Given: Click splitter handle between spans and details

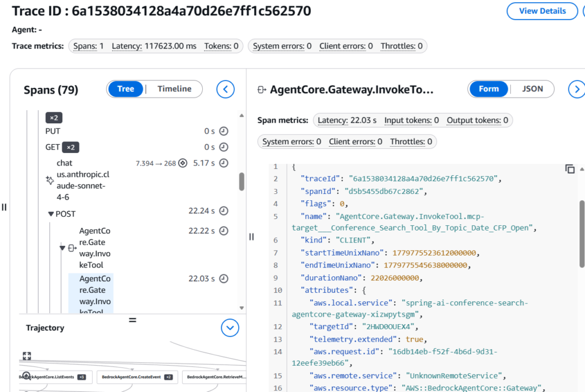Looking at the screenshot, I should [x=251, y=237].
